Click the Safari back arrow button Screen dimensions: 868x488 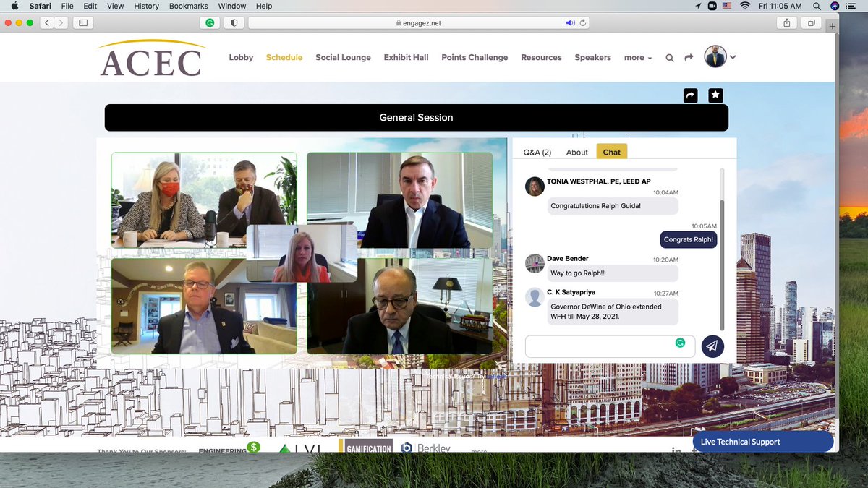(48, 22)
